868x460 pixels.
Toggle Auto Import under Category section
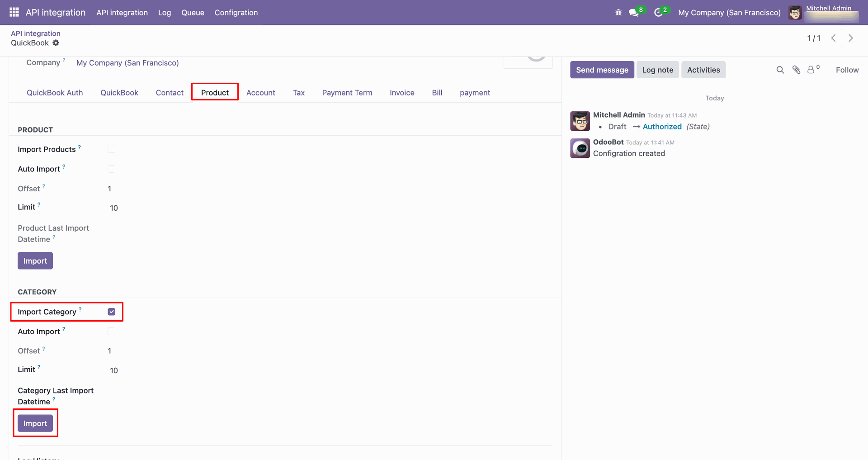(x=112, y=331)
